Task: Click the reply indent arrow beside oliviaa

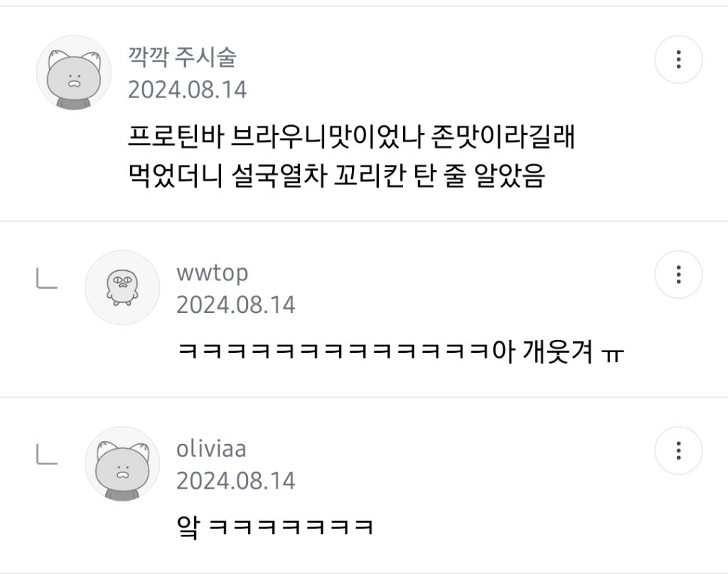Action: click(x=47, y=455)
